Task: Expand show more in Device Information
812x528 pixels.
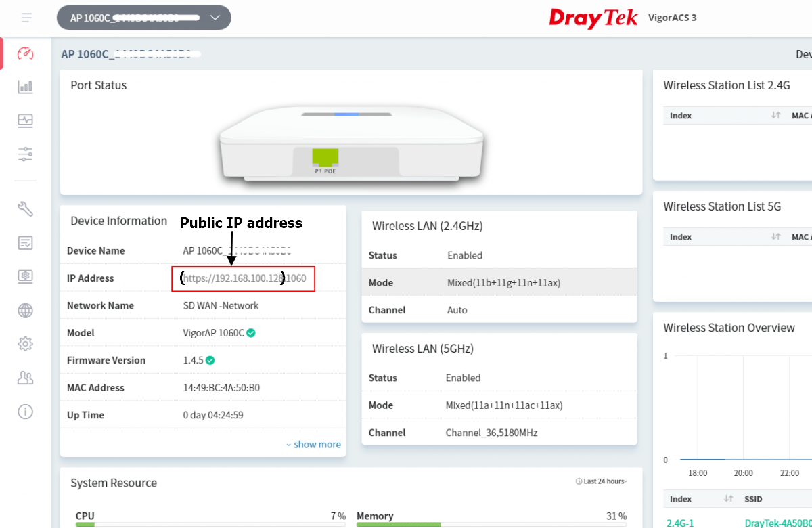Action: (x=313, y=444)
